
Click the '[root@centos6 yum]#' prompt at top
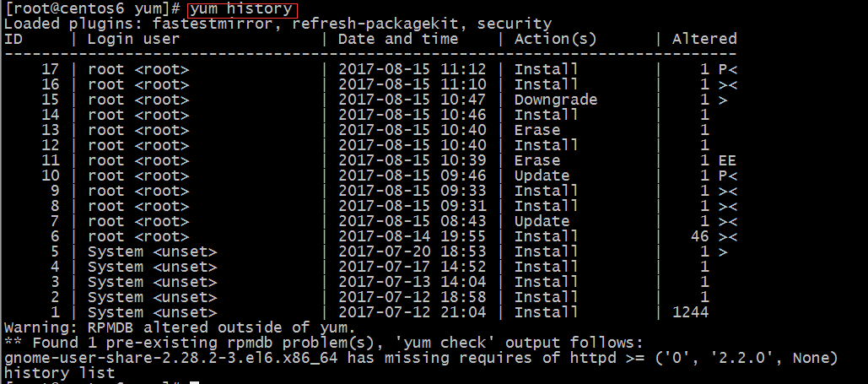click(x=93, y=9)
